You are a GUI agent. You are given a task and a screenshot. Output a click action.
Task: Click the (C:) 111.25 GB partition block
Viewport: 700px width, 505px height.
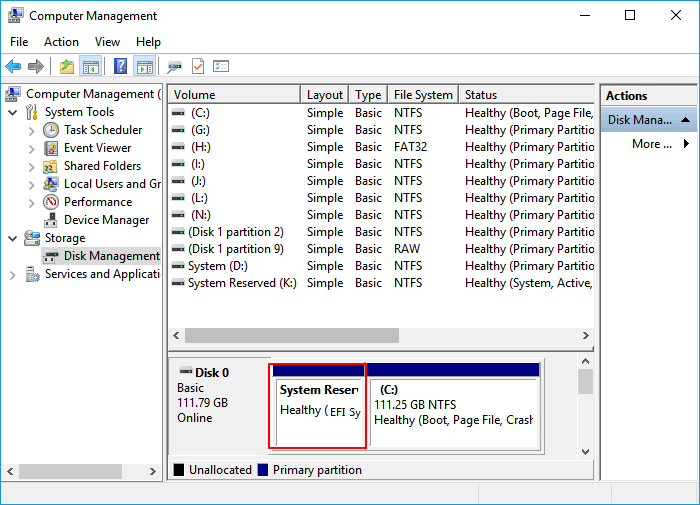[x=454, y=412]
